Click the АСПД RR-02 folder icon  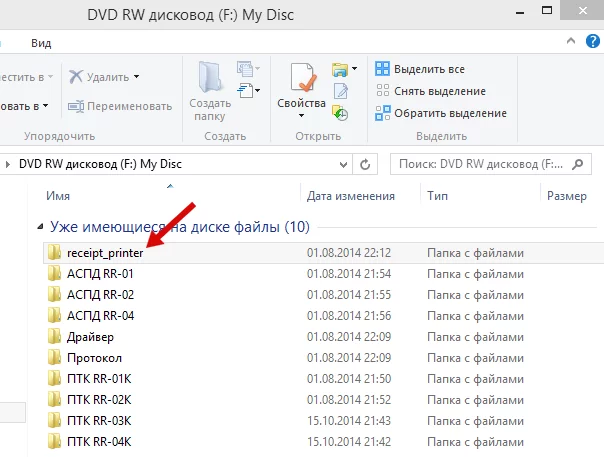[x=54, y=294]
